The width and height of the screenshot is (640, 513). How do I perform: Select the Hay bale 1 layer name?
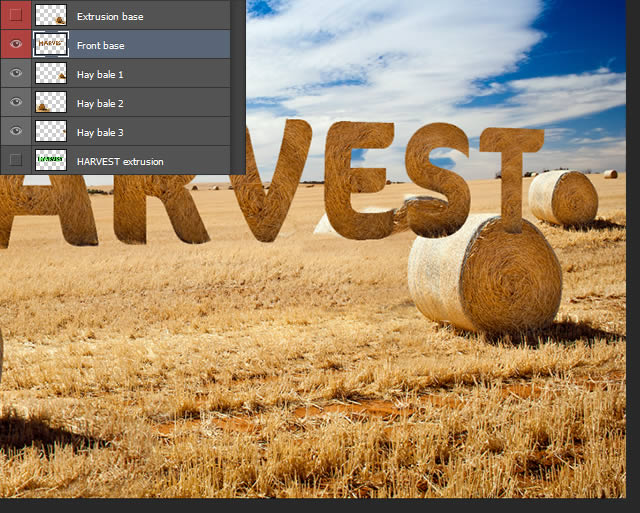100,75
